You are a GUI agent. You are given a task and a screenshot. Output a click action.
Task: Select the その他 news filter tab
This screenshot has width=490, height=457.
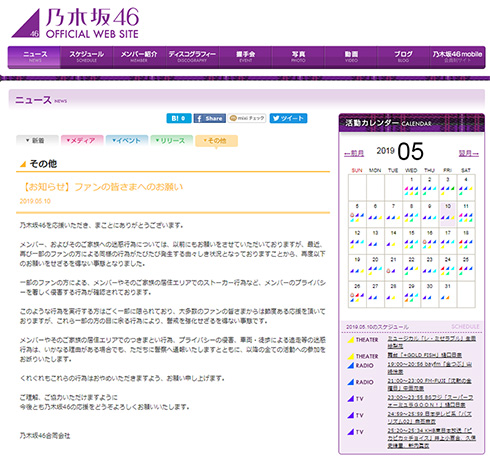click(217, 141)
